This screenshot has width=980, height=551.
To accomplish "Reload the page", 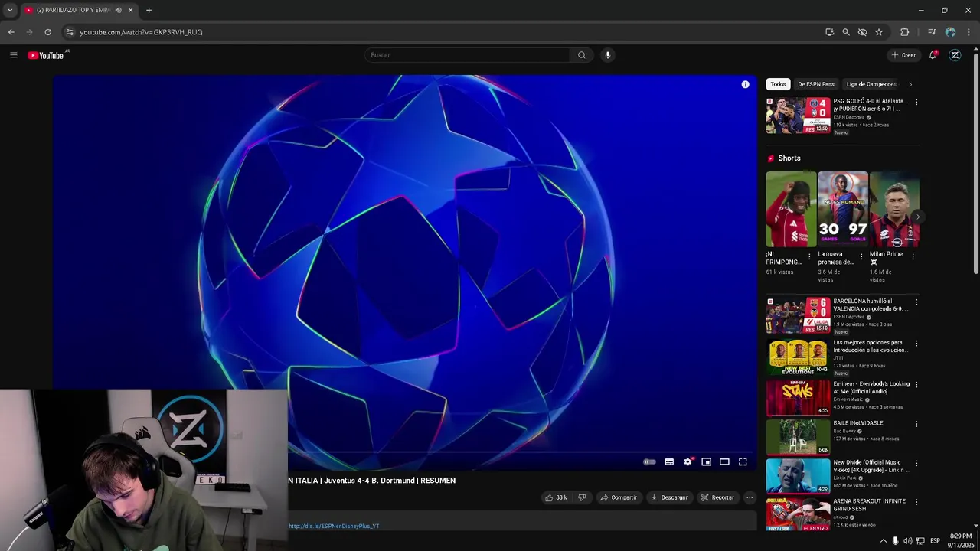I will pos(47,32).
